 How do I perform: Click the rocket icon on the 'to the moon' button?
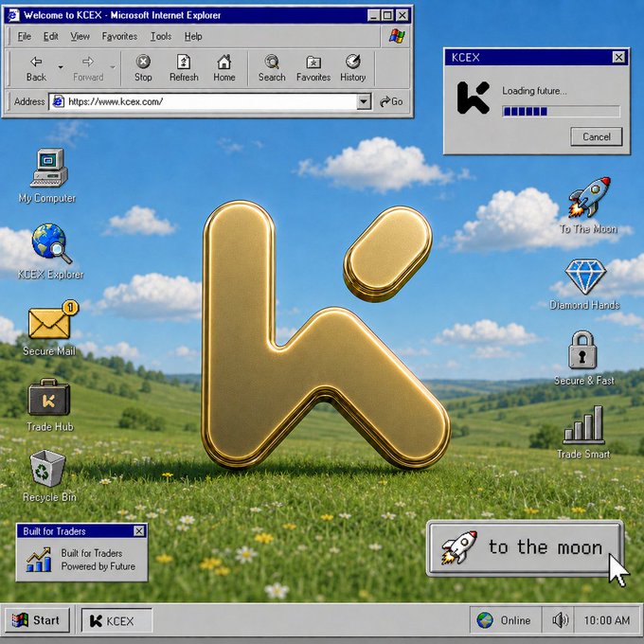(x=459, y=547)
